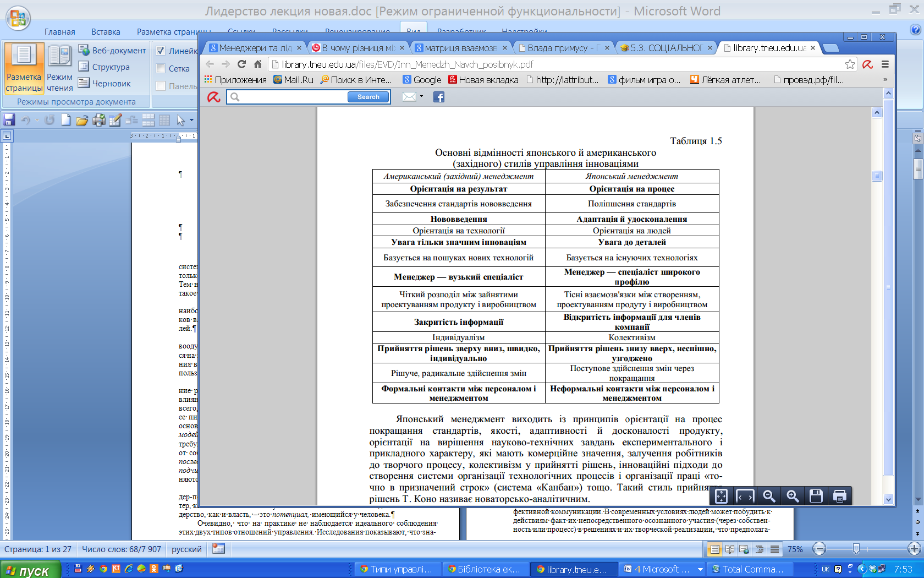Screen dimensions: 924x578
Task: Click the blue Search button
Action: coord(369,97)
